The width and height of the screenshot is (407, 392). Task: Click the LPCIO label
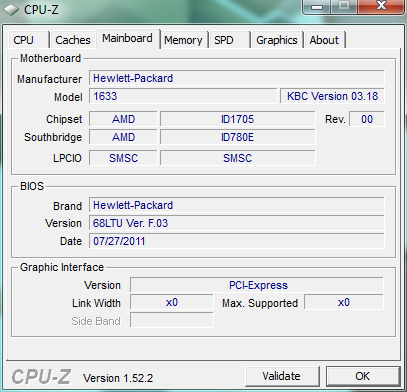(x=67, y=158)
